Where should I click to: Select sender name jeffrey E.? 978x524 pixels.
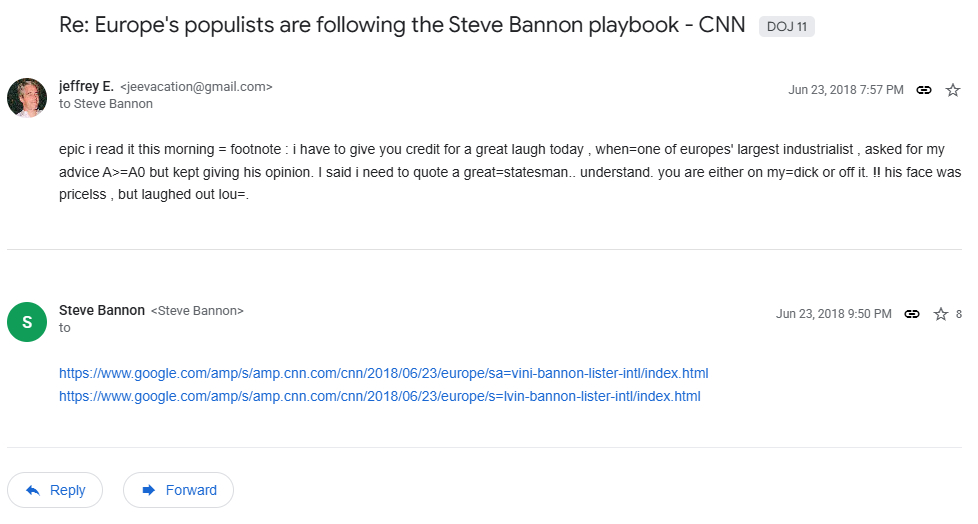pos(86,87)
